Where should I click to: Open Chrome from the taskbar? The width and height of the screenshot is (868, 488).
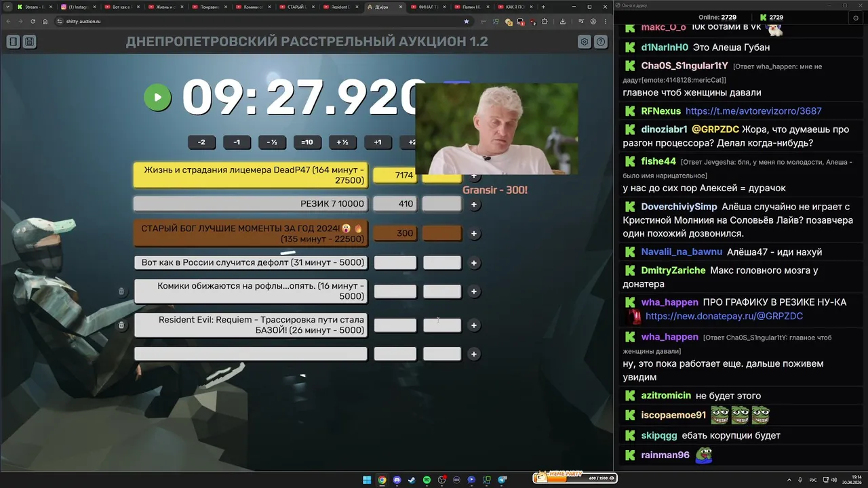click(382, 480)
